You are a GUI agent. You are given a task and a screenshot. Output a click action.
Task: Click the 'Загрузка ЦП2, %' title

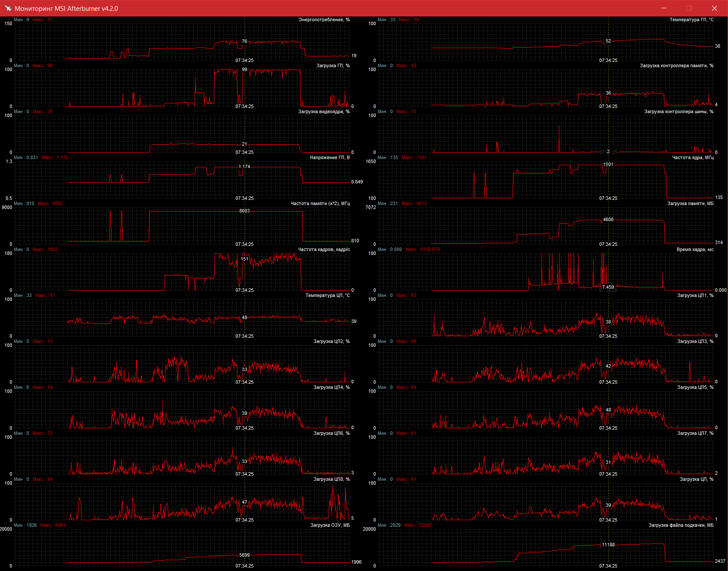(332, 342)
